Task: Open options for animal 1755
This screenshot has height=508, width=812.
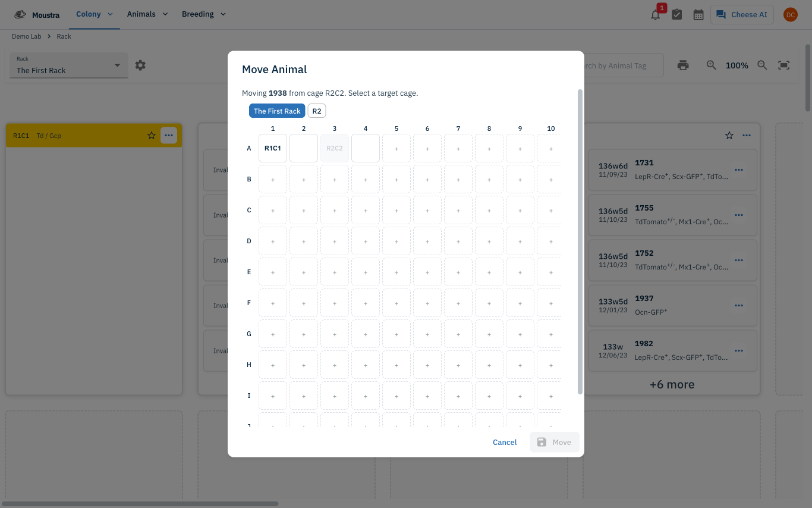Action: 739,215
